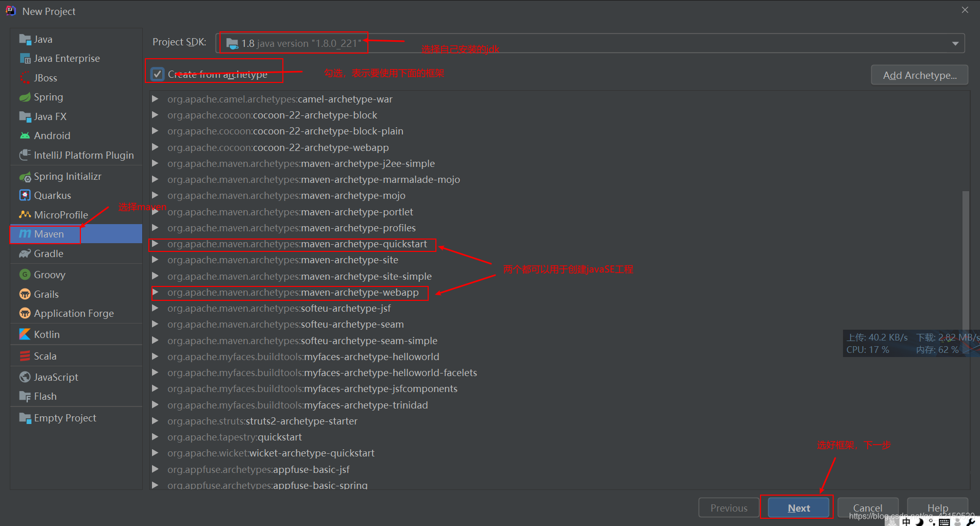Select Spring Initializr in the list
This screenshot has height=526, width=980.
[76, 177]
